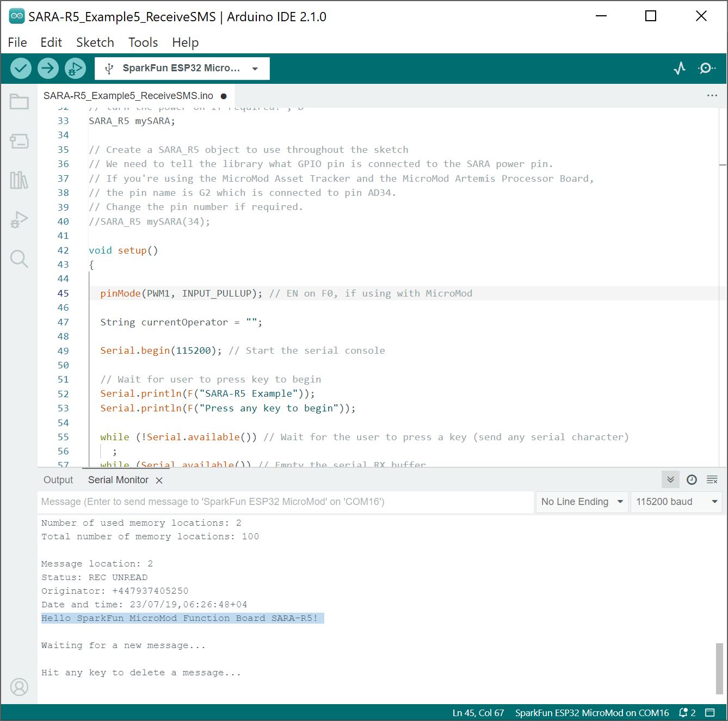Screen dimensions: 728x721
Task: Click the Serial.println "SARA-R5 Example" line
Action: click(207, 393)
